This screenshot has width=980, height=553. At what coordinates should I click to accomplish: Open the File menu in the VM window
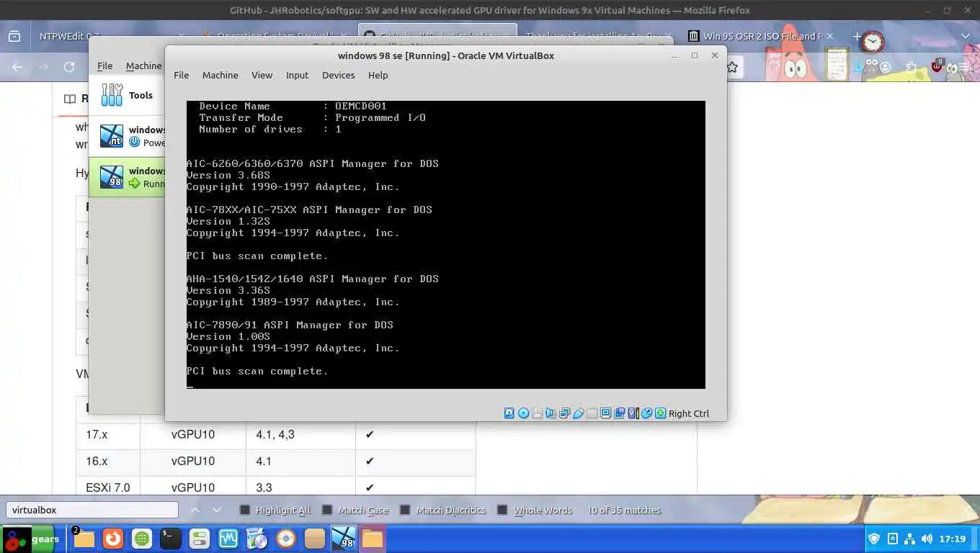point(181,75)
